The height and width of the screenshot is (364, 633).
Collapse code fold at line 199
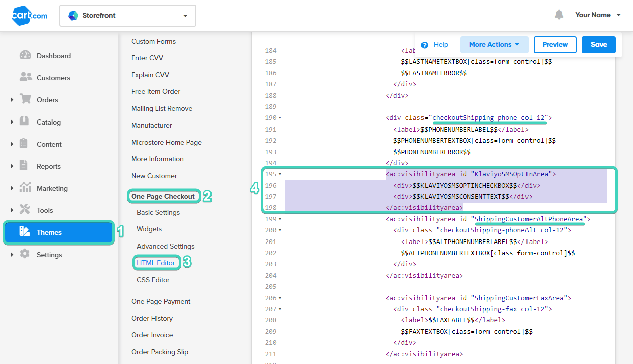point(280,219)
